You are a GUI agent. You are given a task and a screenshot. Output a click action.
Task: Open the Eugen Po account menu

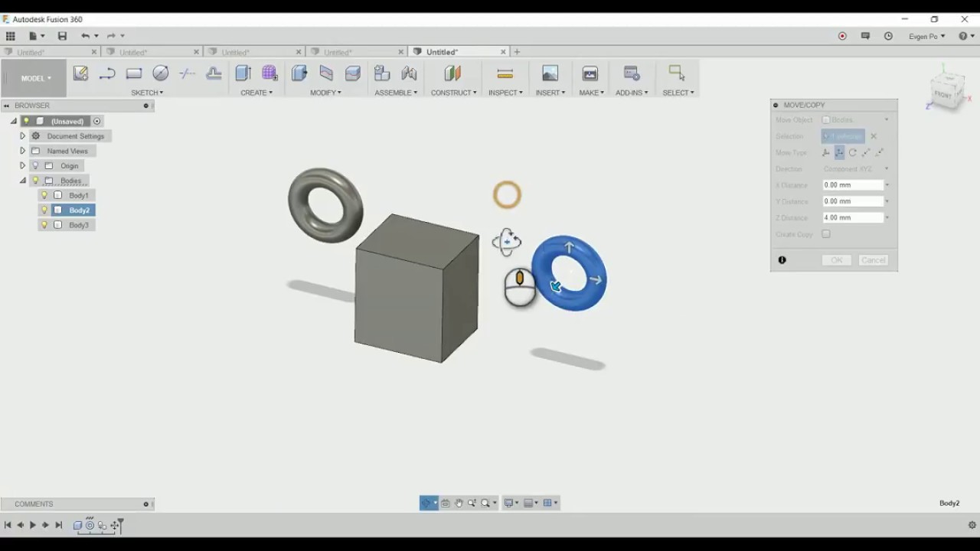coord(926,36)
